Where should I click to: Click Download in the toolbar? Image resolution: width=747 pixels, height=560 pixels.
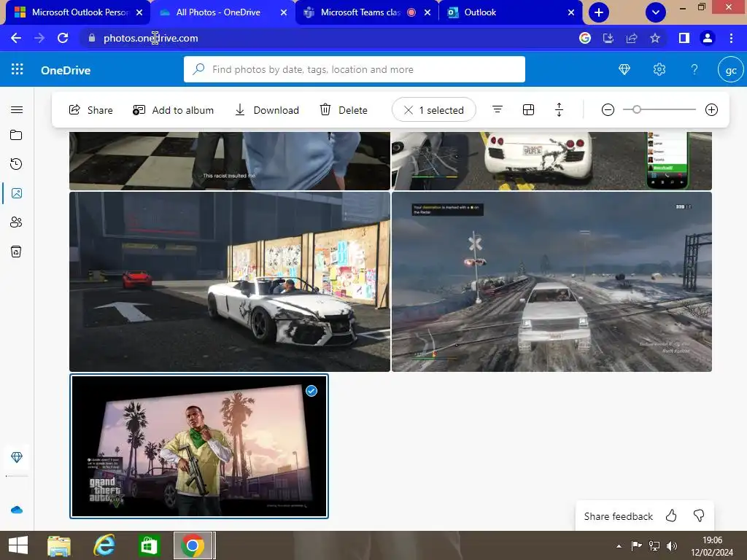point(267,110)
